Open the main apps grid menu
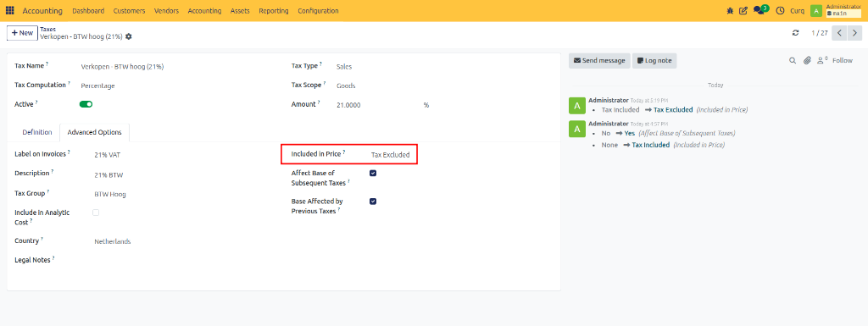 tap(10, 10)
